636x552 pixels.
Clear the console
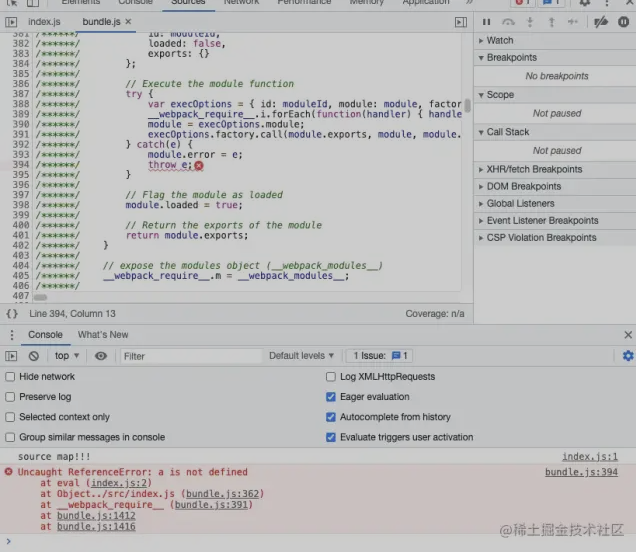(x=34, y=356)
